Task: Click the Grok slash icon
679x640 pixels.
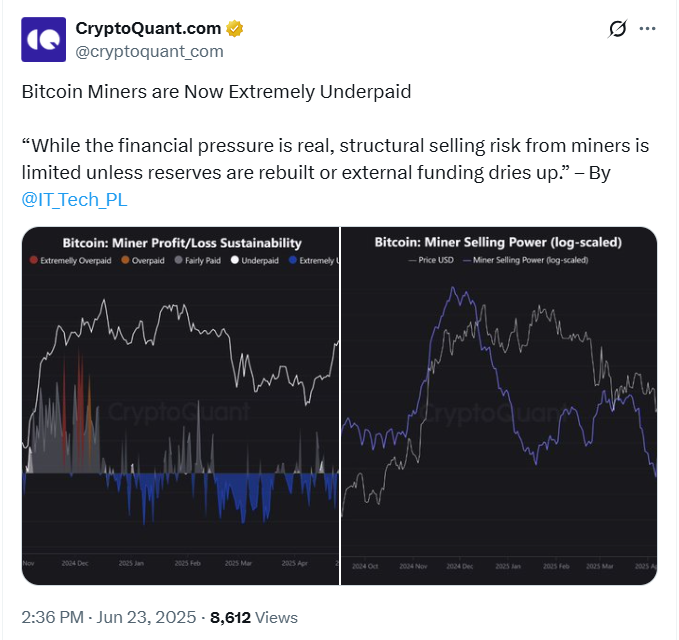Action: (x=617, y=30)
